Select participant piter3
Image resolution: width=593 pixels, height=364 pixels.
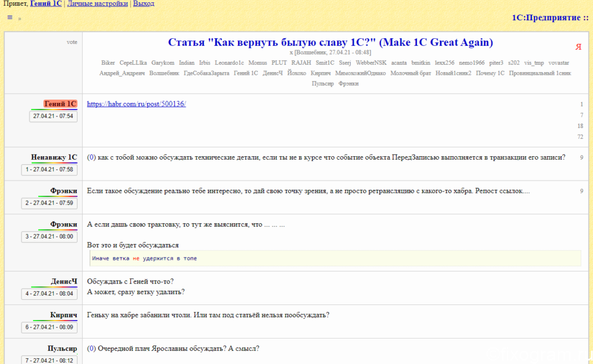496,62
